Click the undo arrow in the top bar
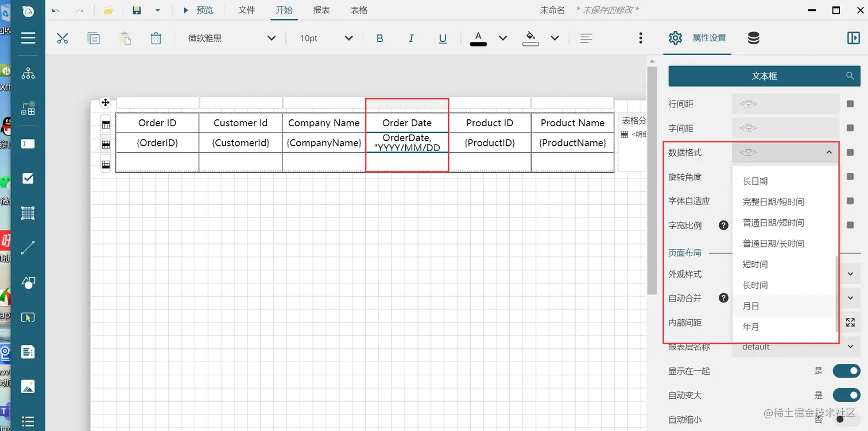The height and width of the screenshot is (431, 868). click(56, 10)
